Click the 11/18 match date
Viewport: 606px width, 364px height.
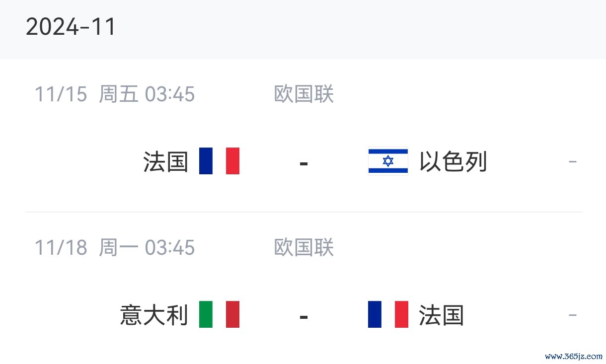(61, 247)
